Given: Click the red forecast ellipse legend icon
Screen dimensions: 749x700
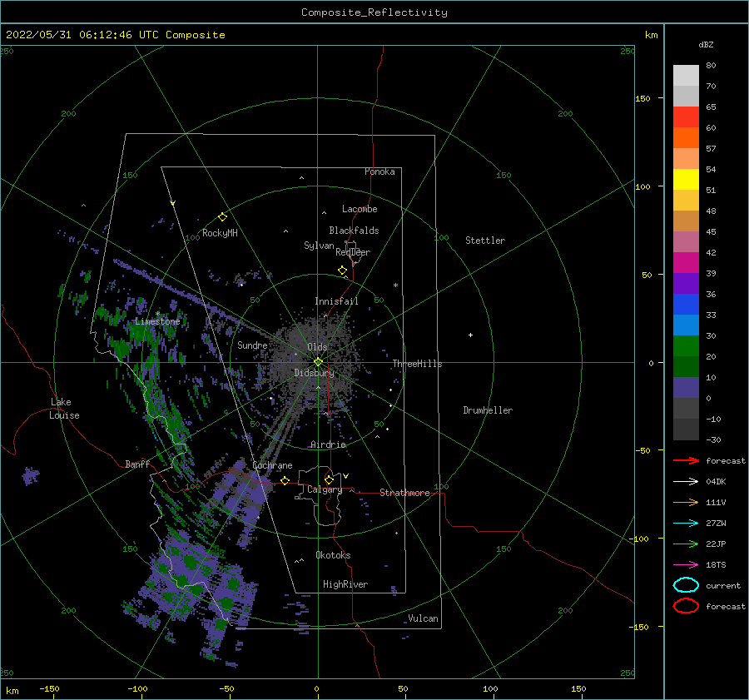Looking at the screenshot, I should (686, 606).
